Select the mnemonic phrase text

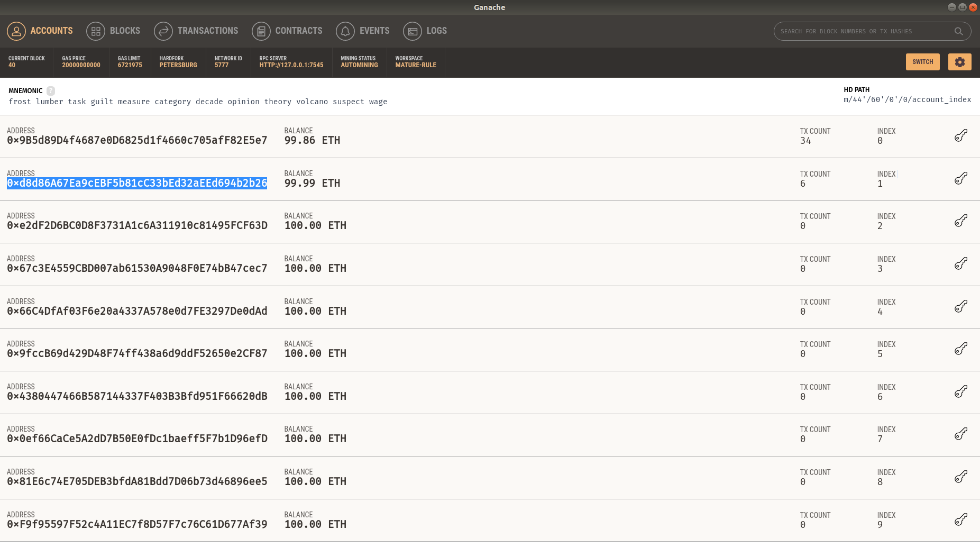(x=198, y=102)
